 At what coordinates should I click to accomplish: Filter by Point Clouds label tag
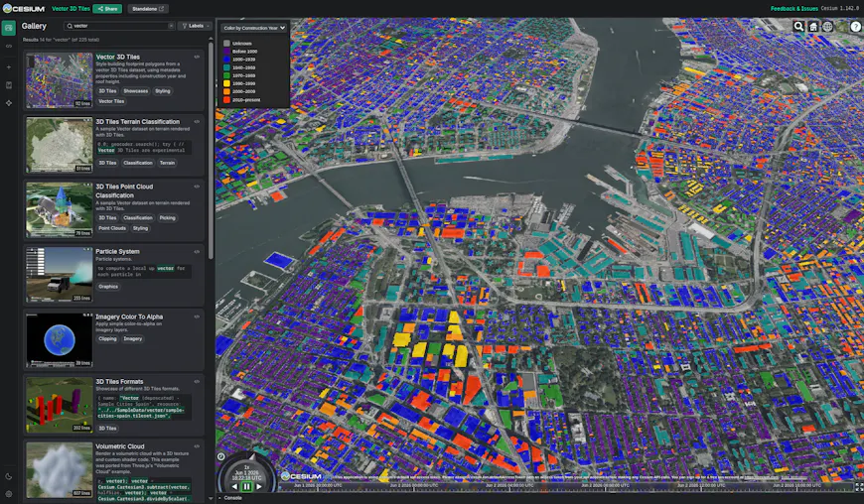click(112, 228)
